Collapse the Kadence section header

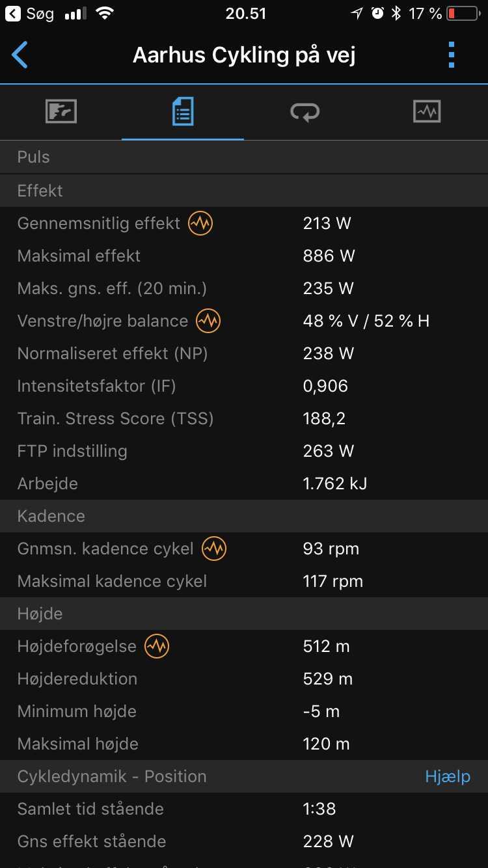point(244,516)
